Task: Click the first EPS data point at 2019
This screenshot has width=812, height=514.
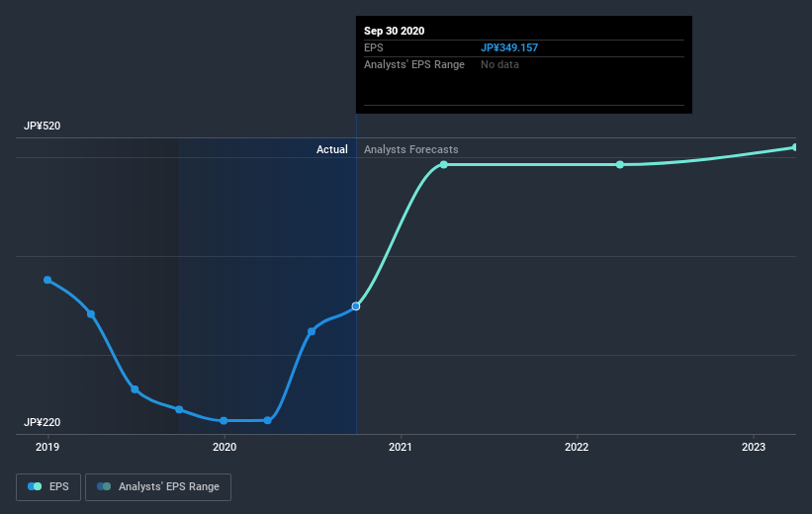Action: tap(47, 280)
